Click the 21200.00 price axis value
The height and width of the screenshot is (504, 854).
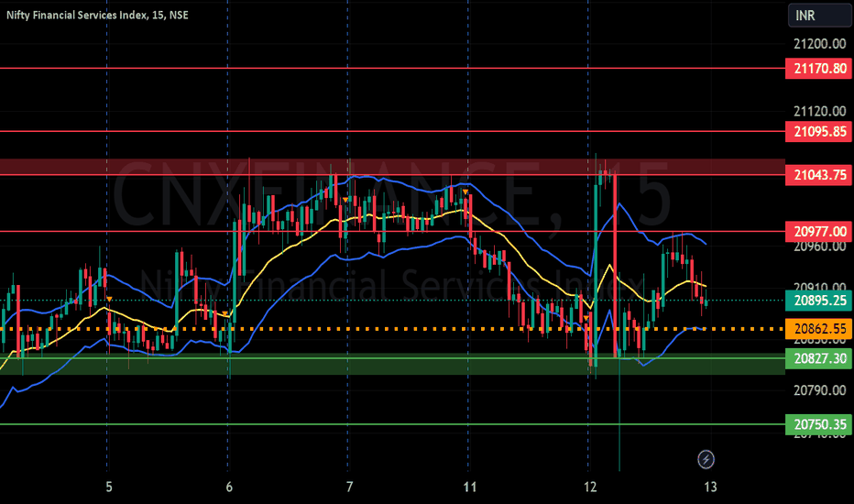point(820,44)
